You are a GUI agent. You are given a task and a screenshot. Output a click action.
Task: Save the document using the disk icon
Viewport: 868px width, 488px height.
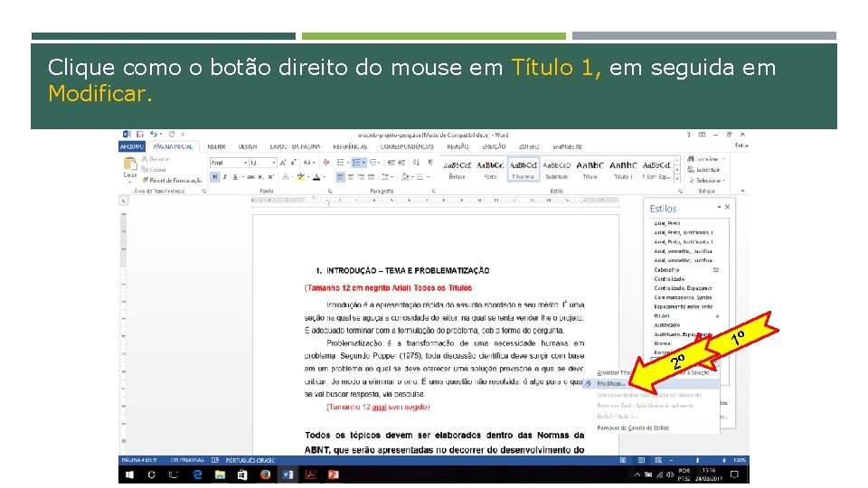[x=140, y=135]
